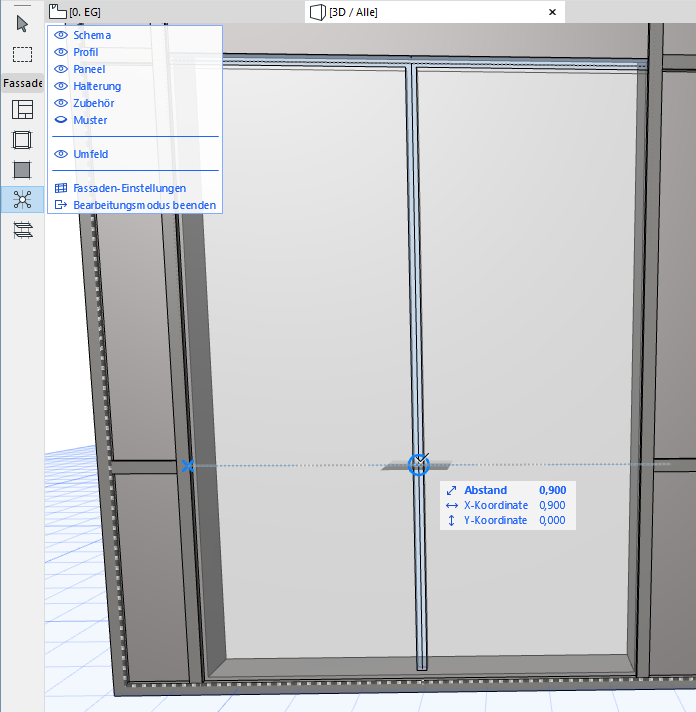Select the Marquee tool

pyautogui.click(x=22, y=54)
